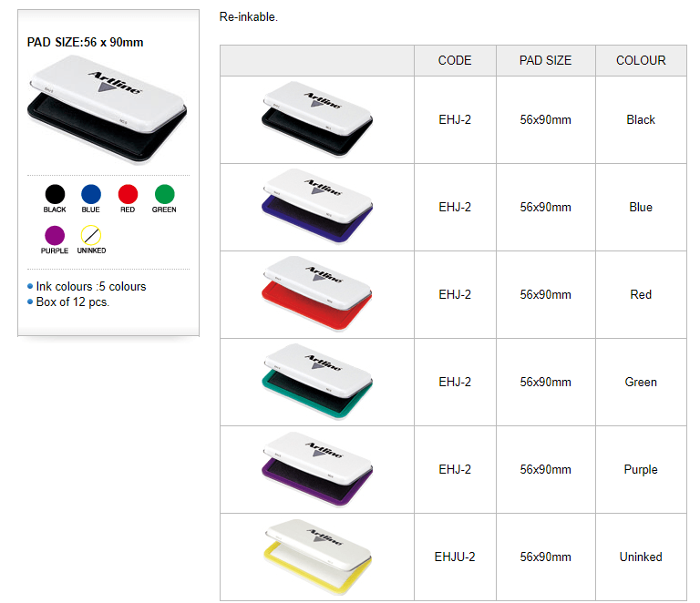Click the uninked slashed-circle icon
Image resolution: width=700 pixels, height=603 pixels.
click(x=91, y=236)
